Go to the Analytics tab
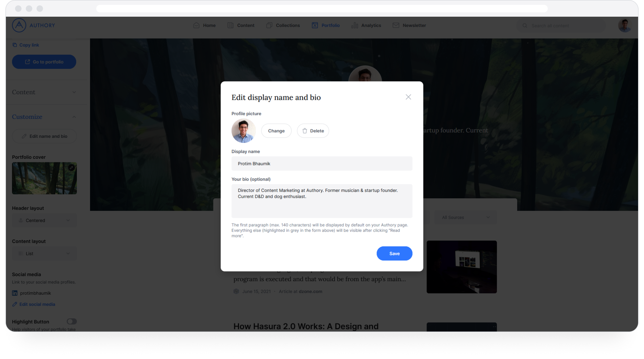Screen dimensions: 644x359 (366, 25)
